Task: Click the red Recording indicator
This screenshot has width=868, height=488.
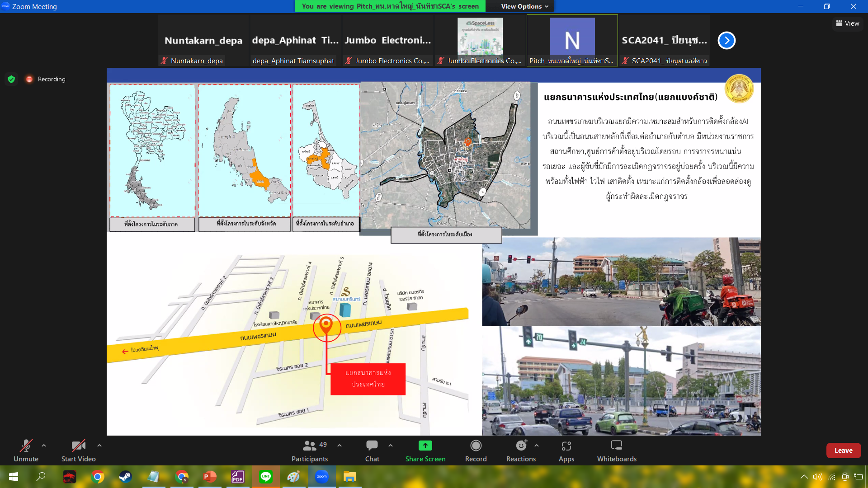Action: pyautogui.click(x=46, y=79)
